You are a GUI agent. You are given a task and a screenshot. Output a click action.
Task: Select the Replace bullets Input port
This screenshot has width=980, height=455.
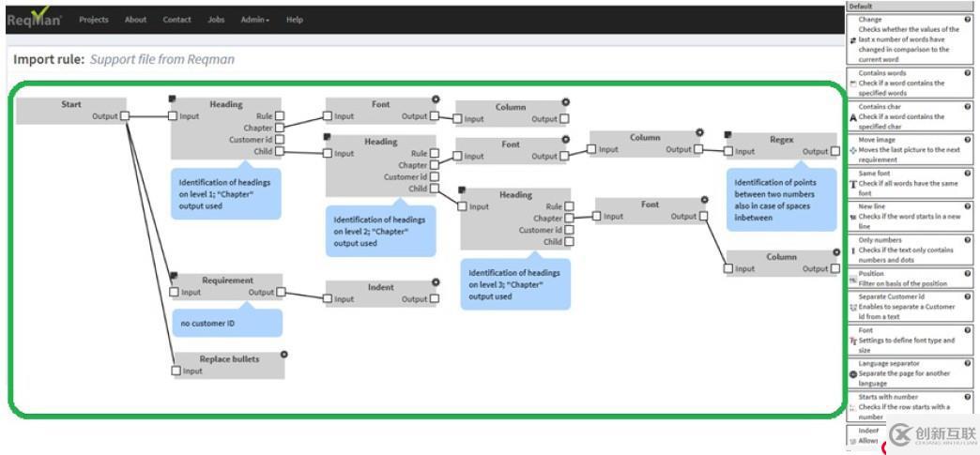point(176,371)
